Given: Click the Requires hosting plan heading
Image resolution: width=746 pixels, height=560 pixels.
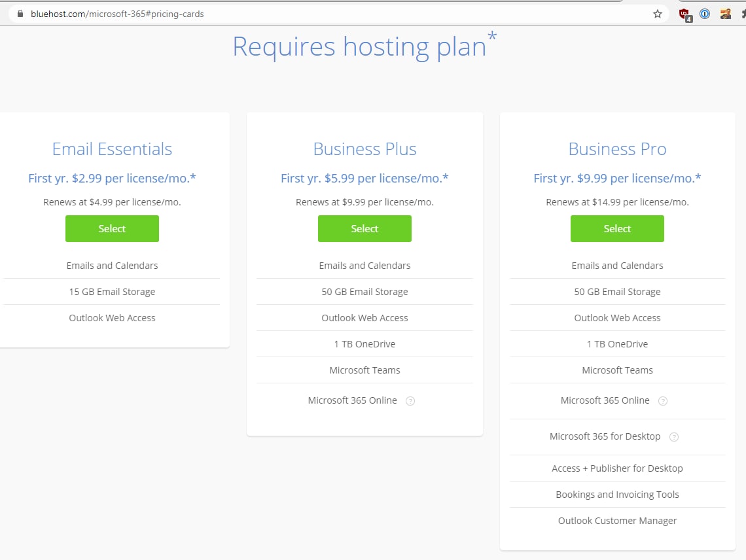Looking at the screenshot, I should pyautogui.click(x=364, y=46).
